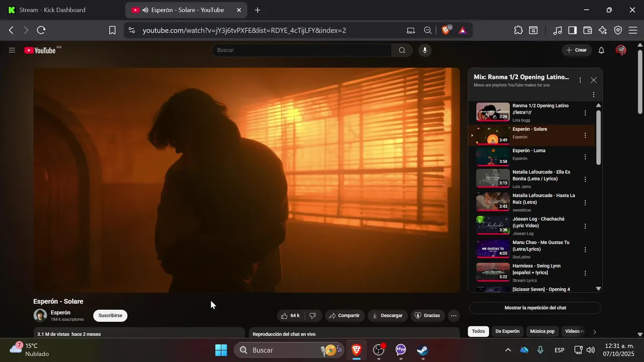Open taskbar volume control
This screenshot has height=362, width=644.
[x=591, y=350]
